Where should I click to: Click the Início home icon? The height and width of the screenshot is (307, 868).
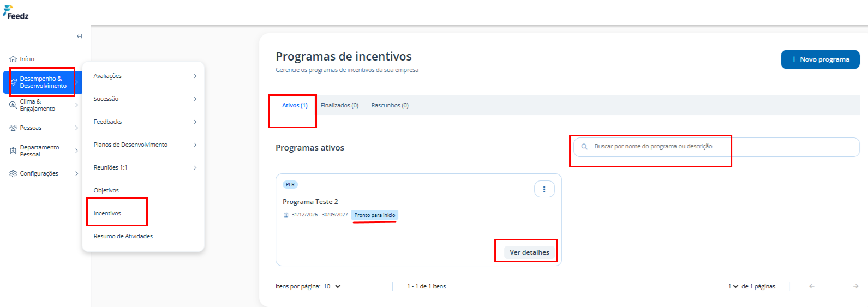point(13,59)
